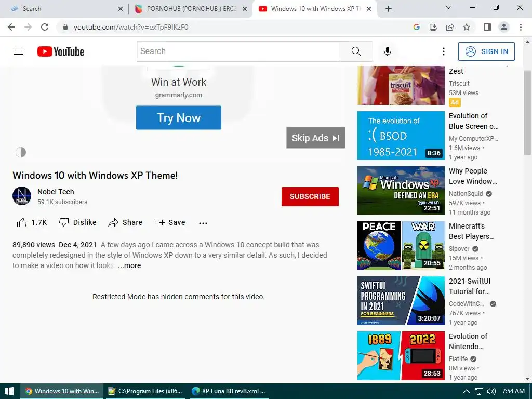This screenshot has width=532, height=399.
Task: Open the Nobel Tech channel name link
Action: pyautogui.click(x=56, y=192)
